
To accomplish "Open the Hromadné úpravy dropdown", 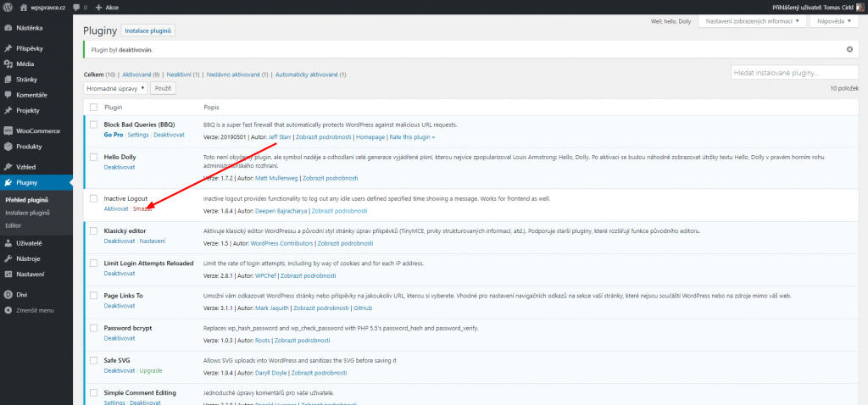I will [115, 88].
